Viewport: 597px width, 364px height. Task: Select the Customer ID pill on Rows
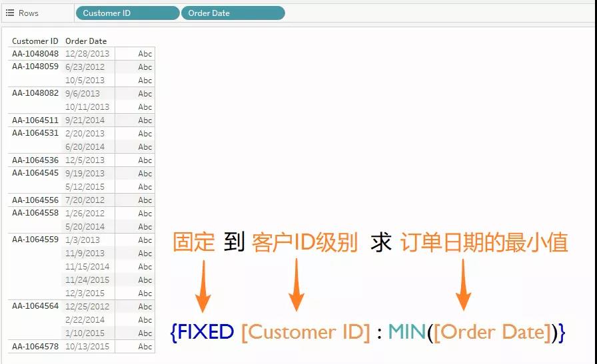[x=127, y=13]
